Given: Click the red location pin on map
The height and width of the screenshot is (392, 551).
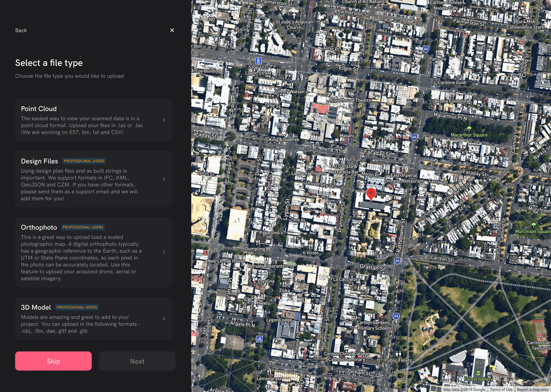Looking at the screenshot, I should [x=371, y=193].
